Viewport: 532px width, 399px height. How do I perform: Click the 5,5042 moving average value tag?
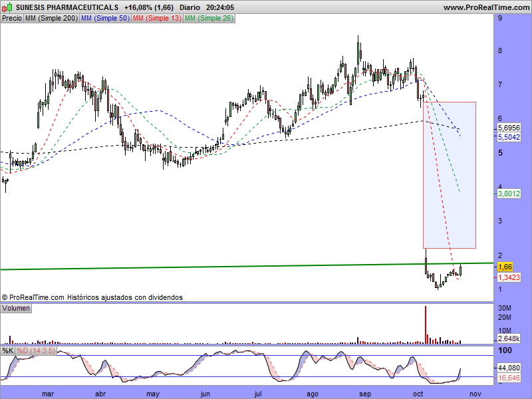[509, 137]
